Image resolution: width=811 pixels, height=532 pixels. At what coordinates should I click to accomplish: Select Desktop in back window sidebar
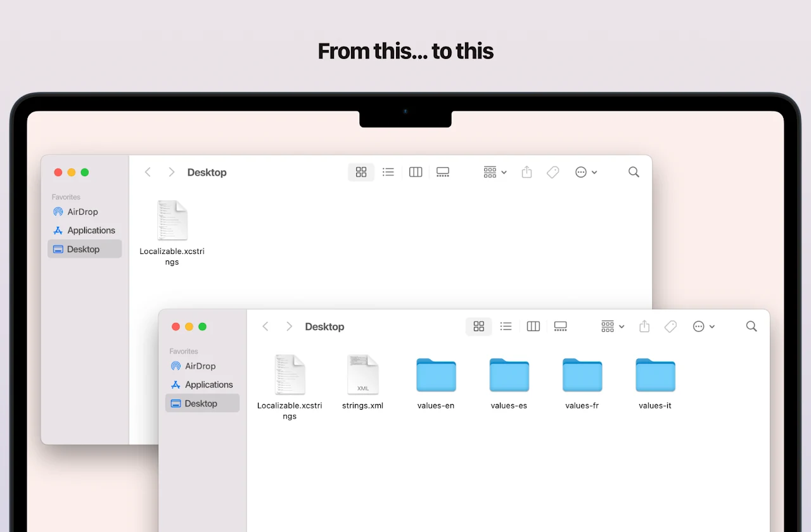[85, 249]
